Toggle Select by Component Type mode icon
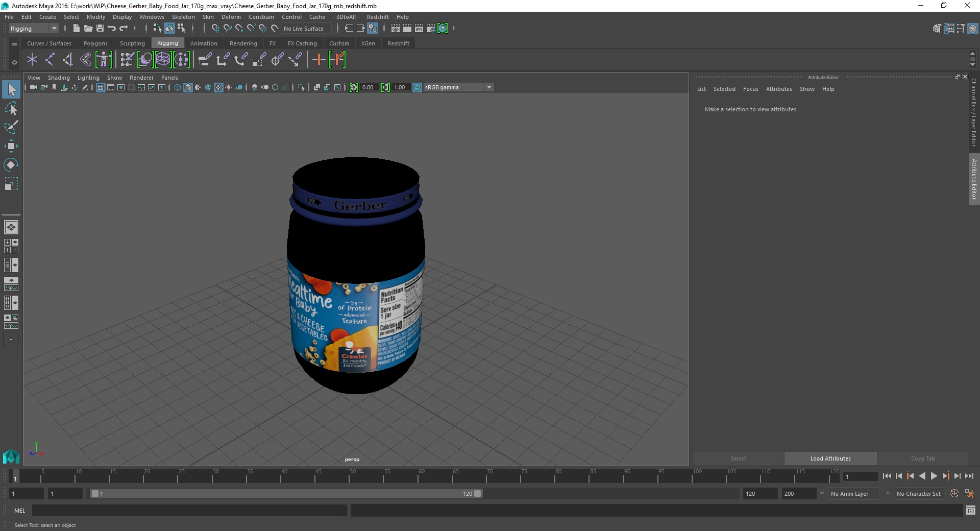This screenshot has height=531, width=980. click(x=181, y=29)
